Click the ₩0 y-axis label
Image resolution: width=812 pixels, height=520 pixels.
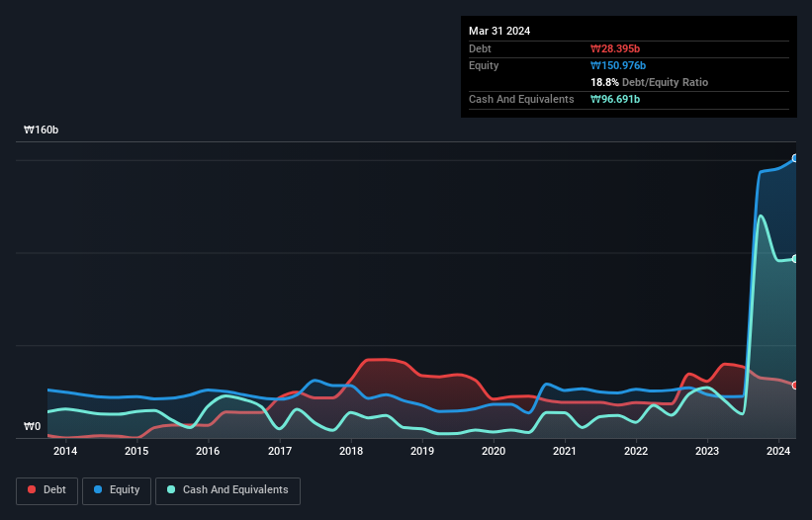(32, 426)
